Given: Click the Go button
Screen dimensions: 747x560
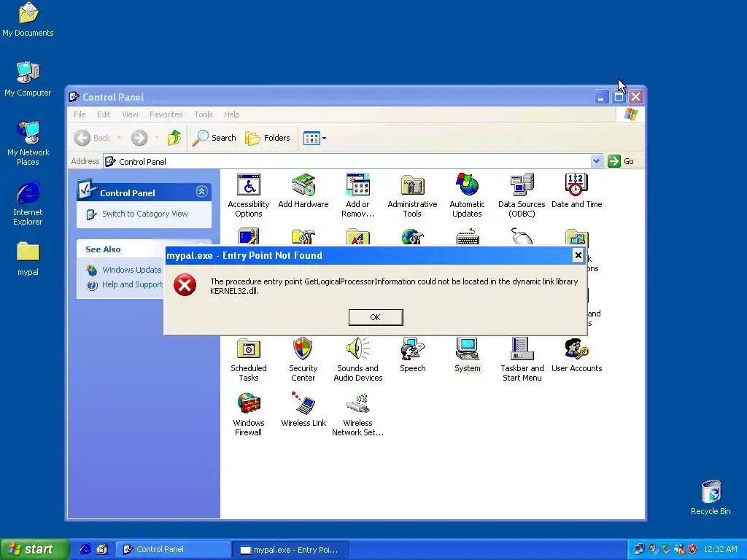Looking at the screenshot, I should 622,161.
